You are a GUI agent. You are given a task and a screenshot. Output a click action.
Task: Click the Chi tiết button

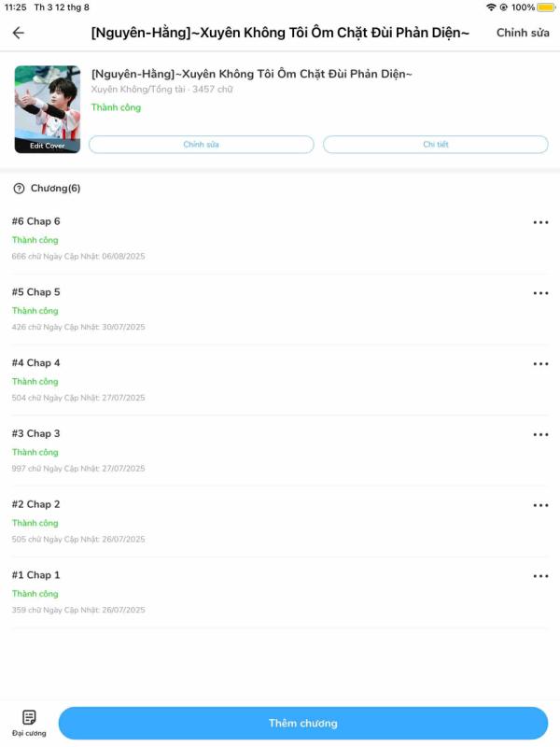435,145
